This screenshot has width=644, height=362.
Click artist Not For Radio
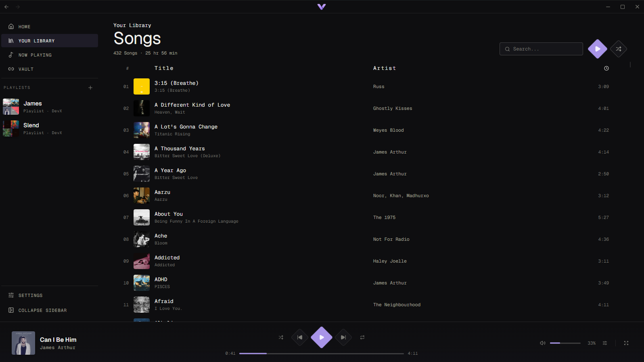391,239
